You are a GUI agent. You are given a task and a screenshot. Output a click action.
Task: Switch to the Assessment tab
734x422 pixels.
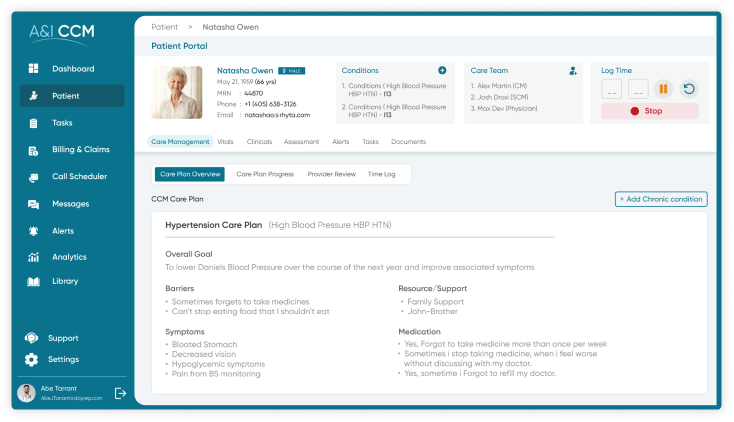[x=301, y=141]
